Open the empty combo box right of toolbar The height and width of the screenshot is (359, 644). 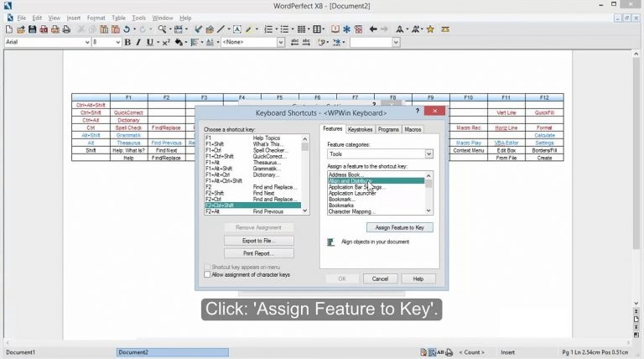click(396, 42)
